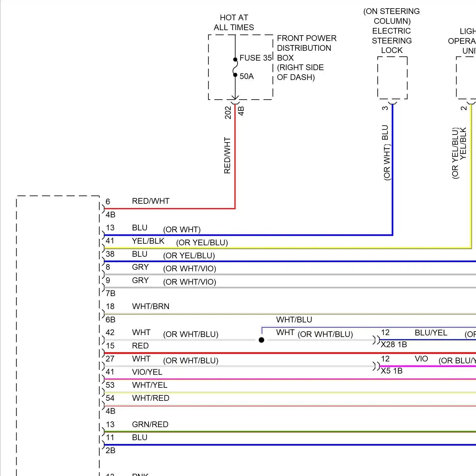Click the vertical '202' connector number
Image resolution: width=476 pixels, height=476 pixels.
click(228, 113)
